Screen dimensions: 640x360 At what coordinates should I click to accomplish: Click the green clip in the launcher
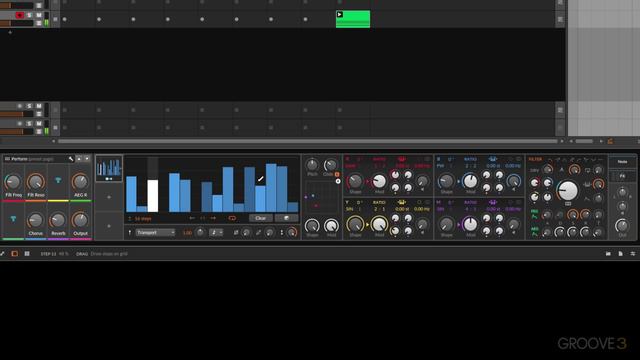pos(353,19)
